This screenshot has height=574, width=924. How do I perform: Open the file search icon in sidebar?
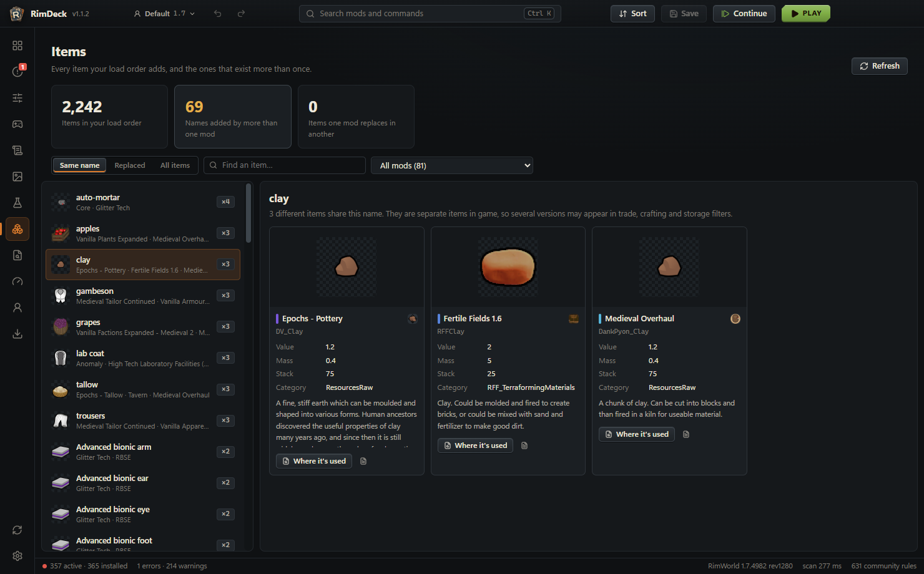(17, 255)
